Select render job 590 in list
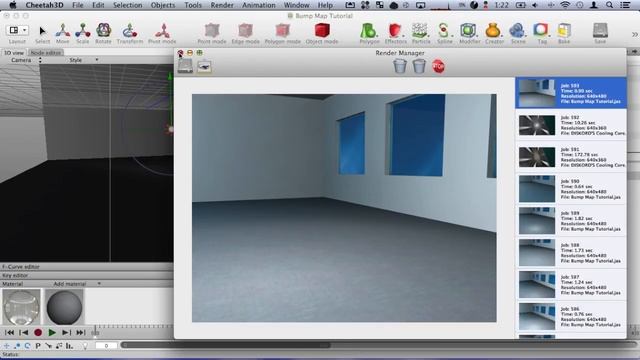 tap(571, 189)
